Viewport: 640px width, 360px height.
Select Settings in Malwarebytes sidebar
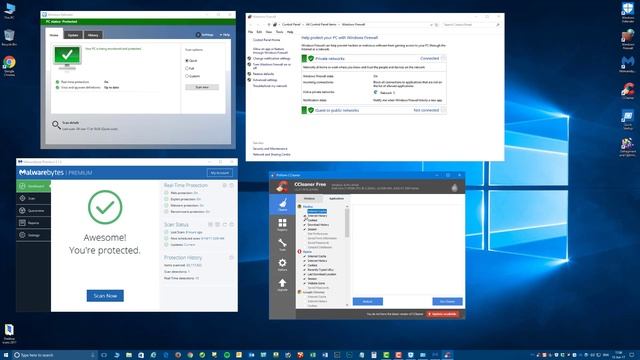click(33, 235)
